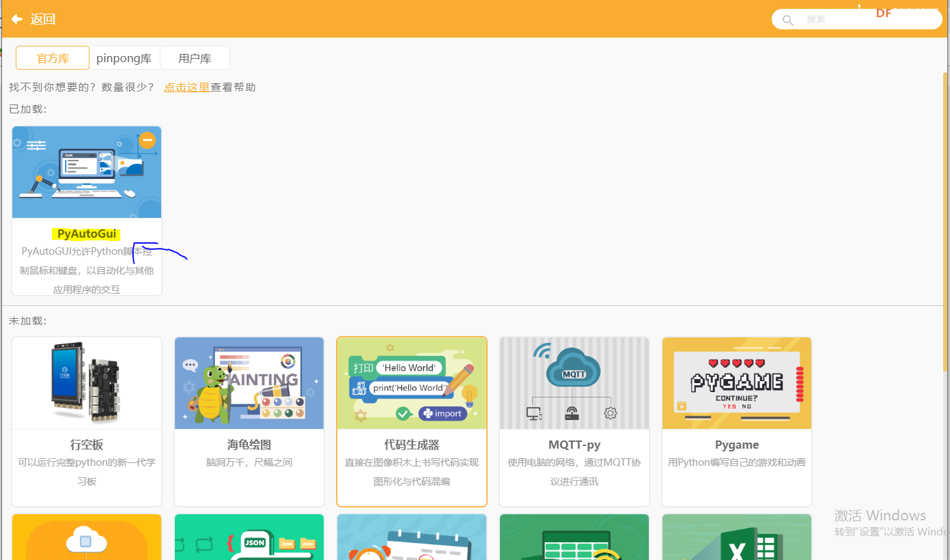950x560 pixels.
Task: Open the orange cloud chip card
Action: click(87, 537)
